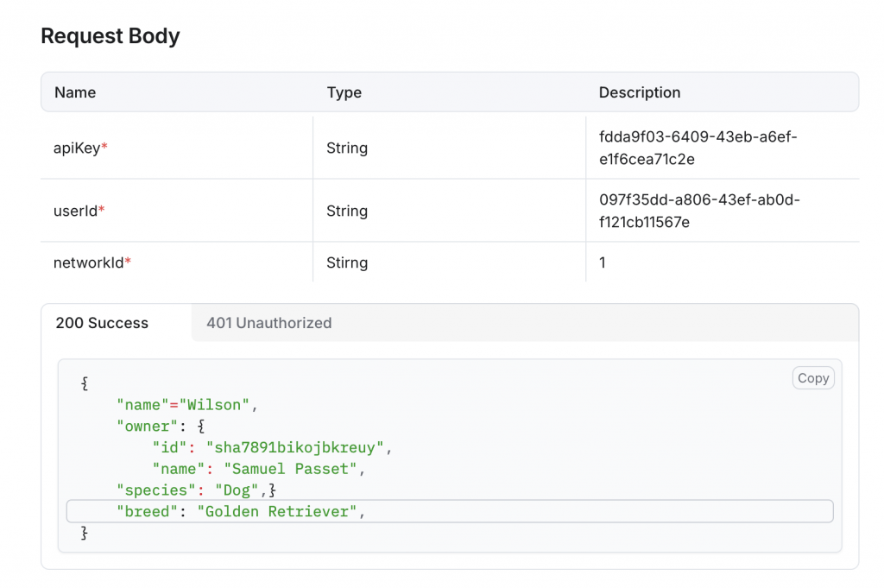Viewport: 884px width, 588px height.
Task: Click the userId value starting with 097f35dd
Action: point(699,211)
